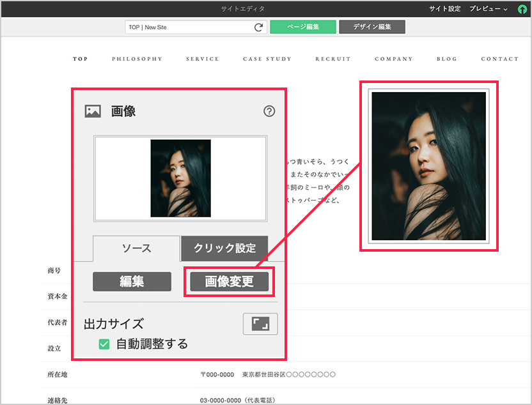The width and height of the screenshot is (532, 405).
Task: Click the reload icon in page selector
Action: pos(258,27)
